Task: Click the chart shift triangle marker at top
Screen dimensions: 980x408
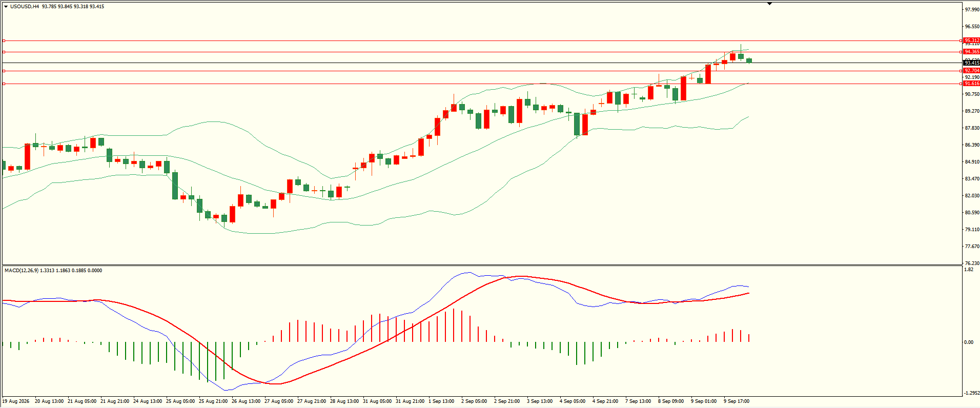Action: [769, 4]
